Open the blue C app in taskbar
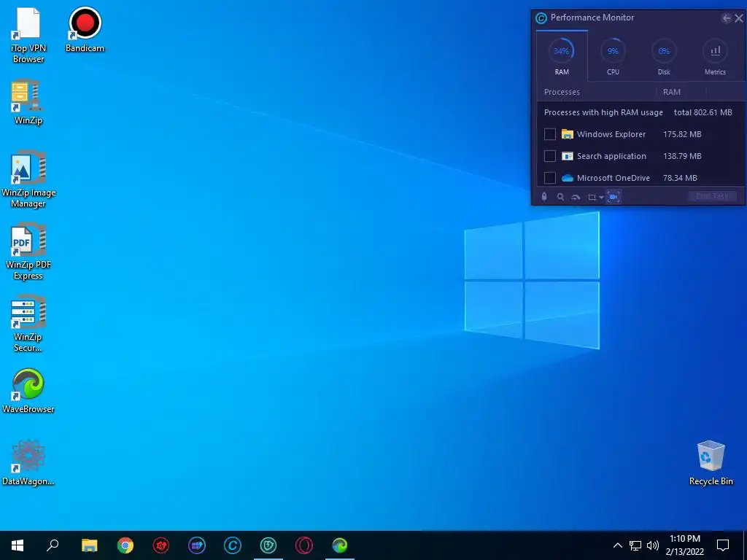This screenshot has width=747, height=560. point(233,545)
